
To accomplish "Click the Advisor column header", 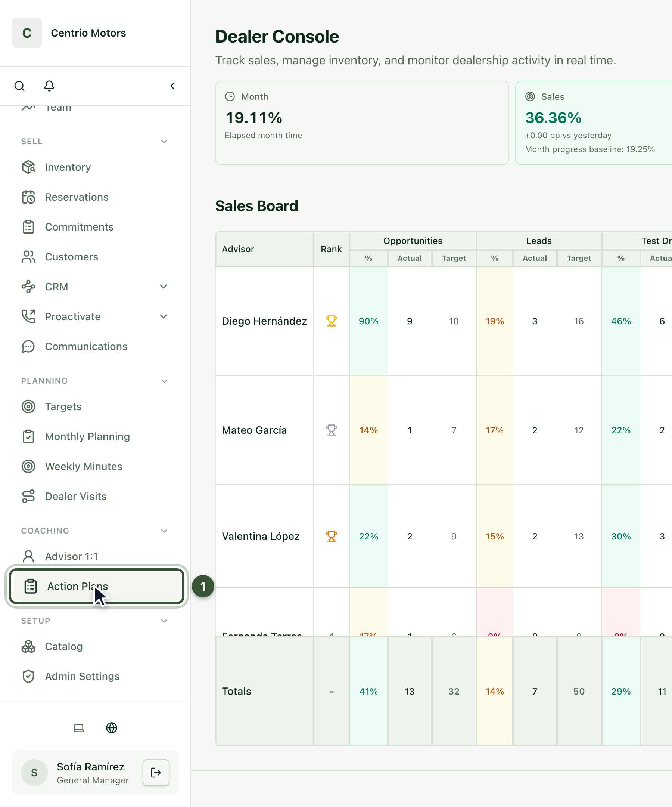I will coord(265,249).
